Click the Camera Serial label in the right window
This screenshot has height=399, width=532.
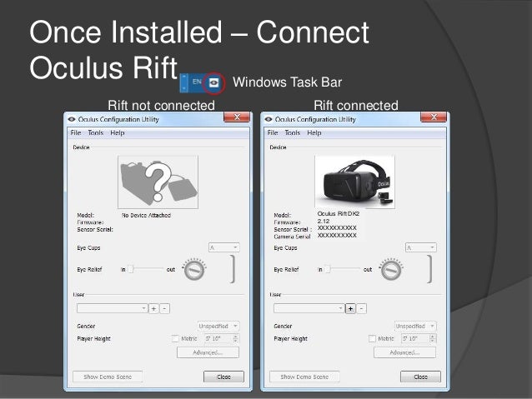click(292, 237)
